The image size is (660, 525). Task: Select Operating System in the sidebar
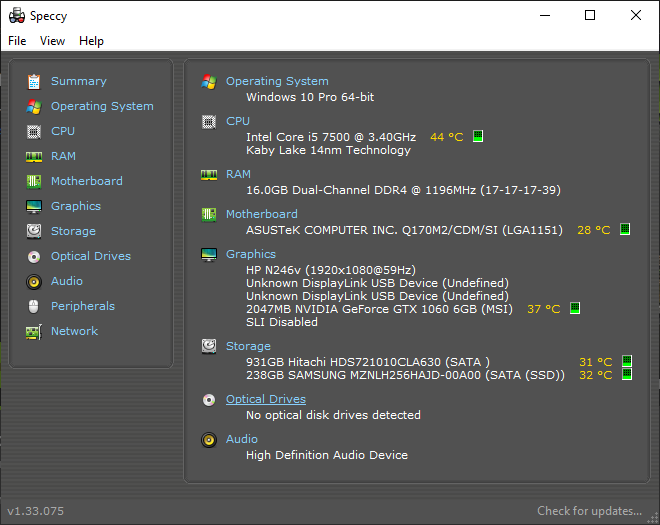click(x=102, y=106)
